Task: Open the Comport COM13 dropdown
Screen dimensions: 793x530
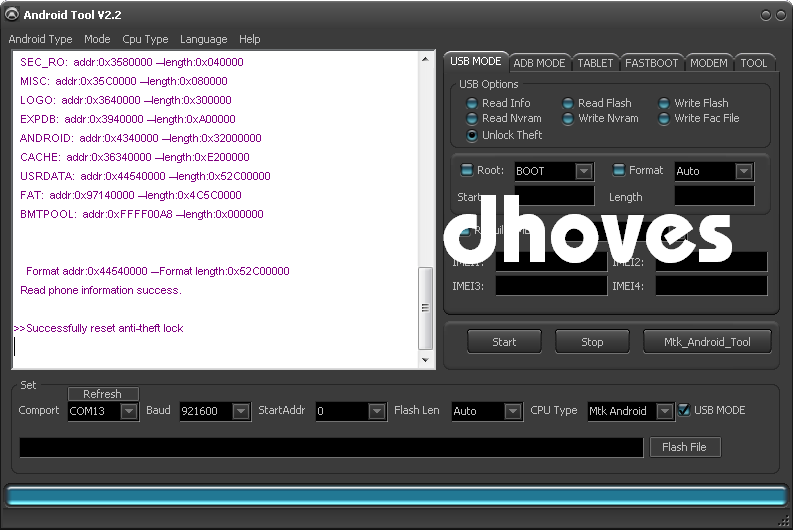Action: click(129, 411)
